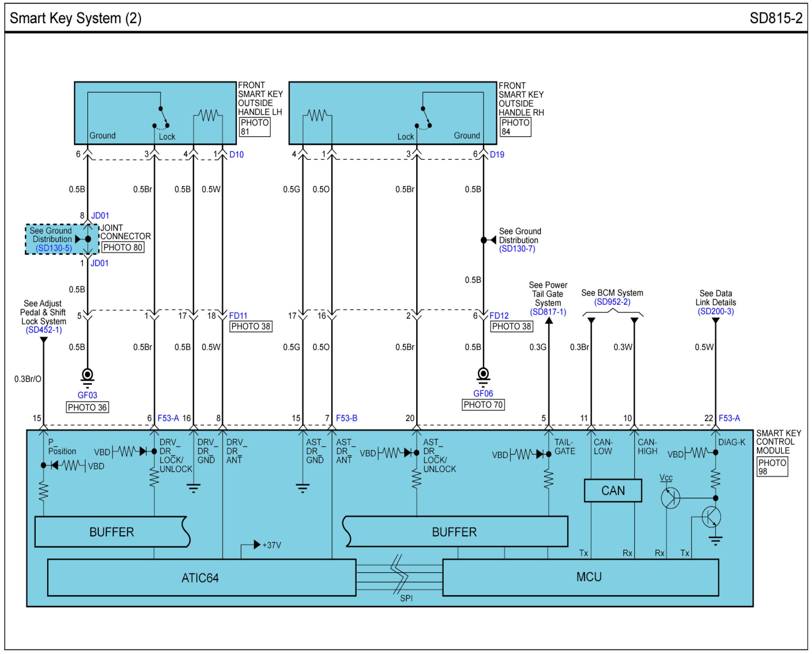Open the SD817-1 Power Tail Gate link
The width and height of the screenshot is (812, 654).
point(548,312)
